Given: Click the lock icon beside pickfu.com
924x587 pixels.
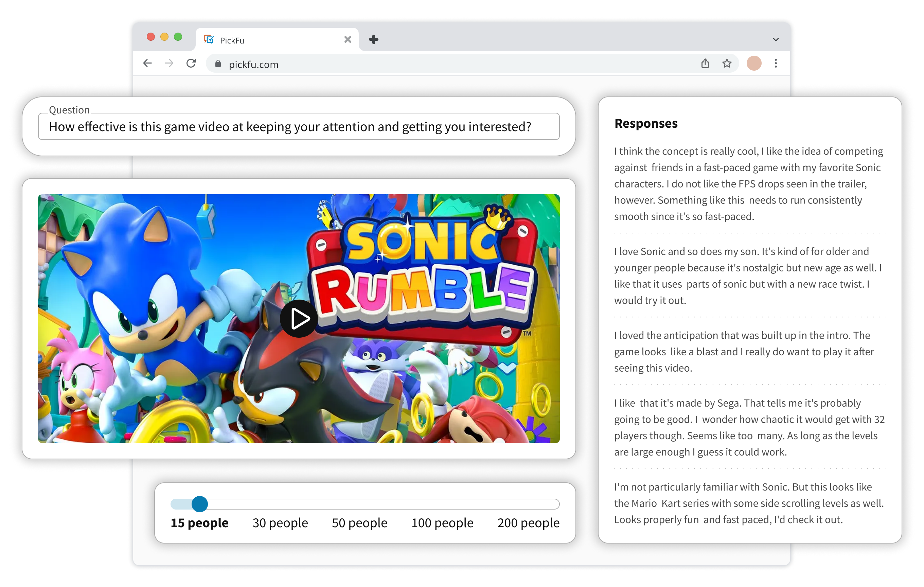Looking at the screenshot, I should click(x=218, y=64).
